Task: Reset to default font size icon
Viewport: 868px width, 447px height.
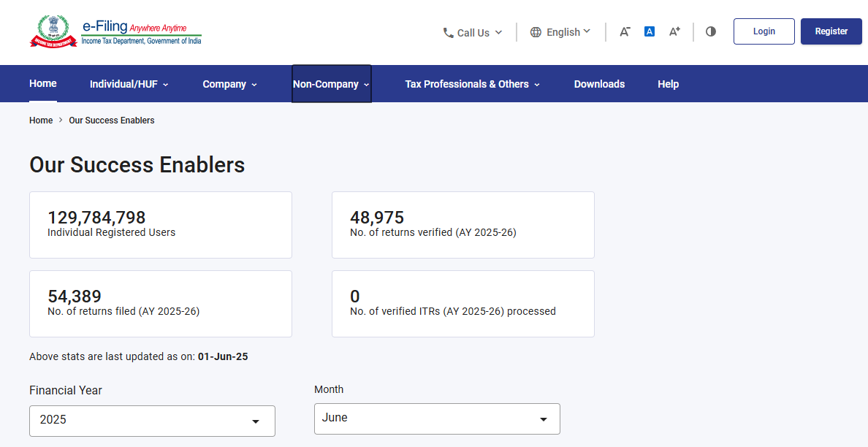Action: (650, 31)
